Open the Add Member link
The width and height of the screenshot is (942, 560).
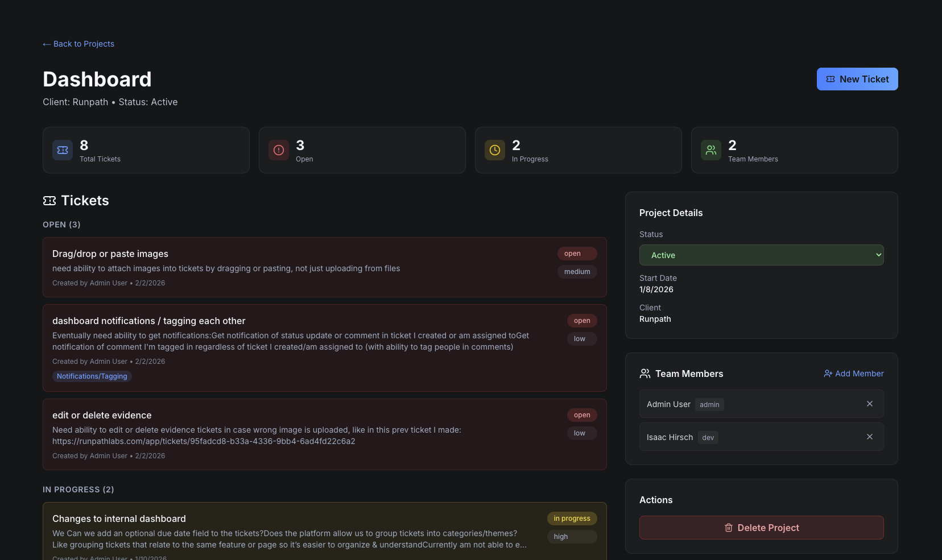pyautogui.click(x=854, y=374)
